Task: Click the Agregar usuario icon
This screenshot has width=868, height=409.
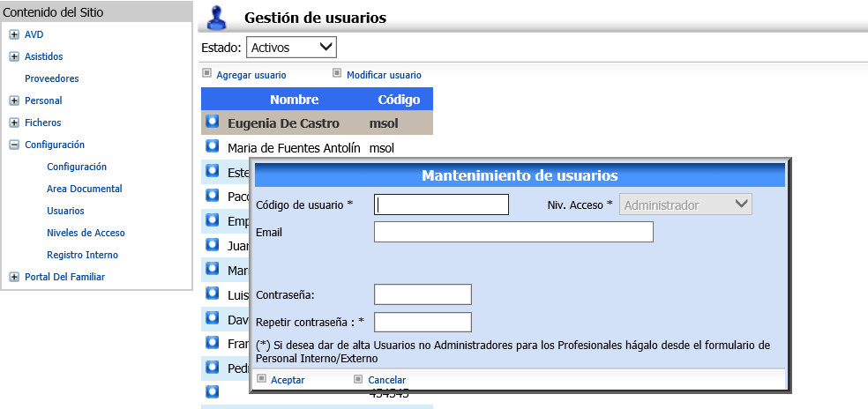Action: point(207,74)
